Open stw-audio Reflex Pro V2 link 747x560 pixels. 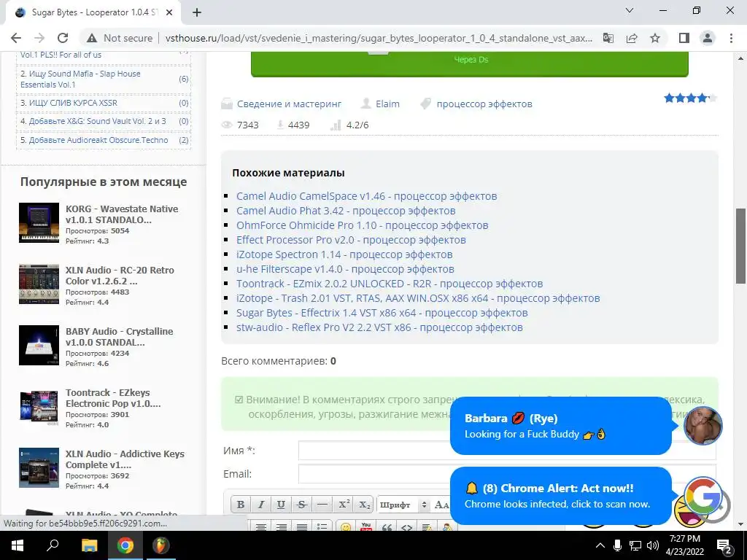(x=379, y=327)
